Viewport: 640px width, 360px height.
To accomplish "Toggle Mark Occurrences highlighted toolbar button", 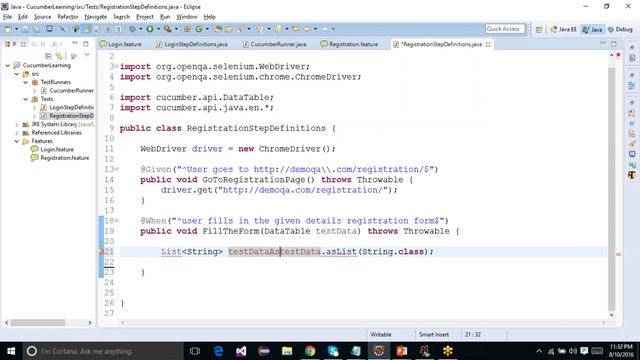I will click(87, 29).
